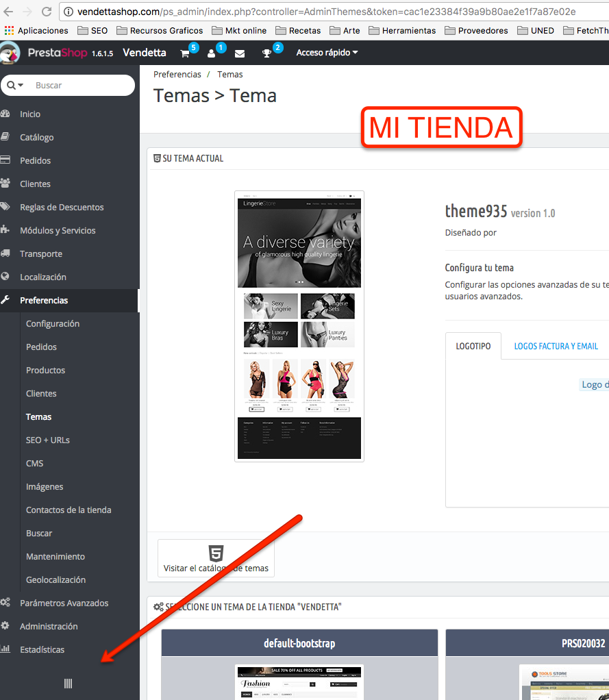This screenshot has width=609, height=700.
Task: Open the Aplicaciones apps grid bookmark
Action: (36, 30)
